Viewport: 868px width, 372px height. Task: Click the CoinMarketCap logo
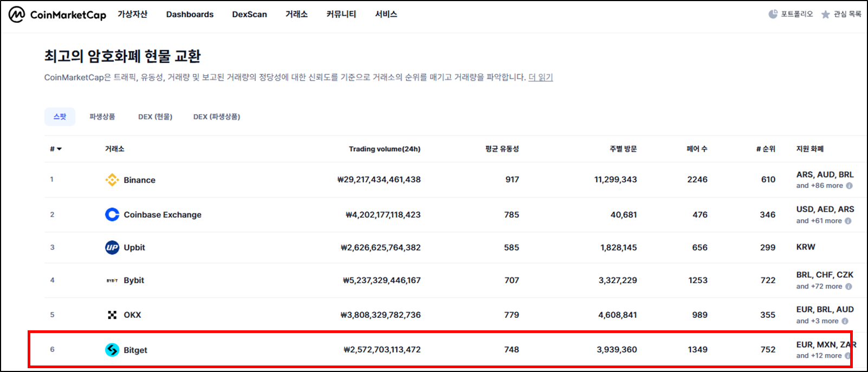pos(57,15)
